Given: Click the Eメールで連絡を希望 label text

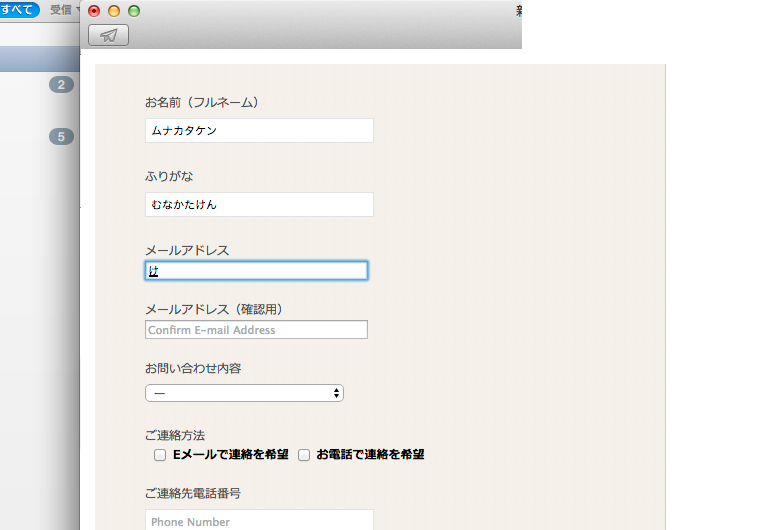Looking at the screenshot, I should tap(231, 455).
